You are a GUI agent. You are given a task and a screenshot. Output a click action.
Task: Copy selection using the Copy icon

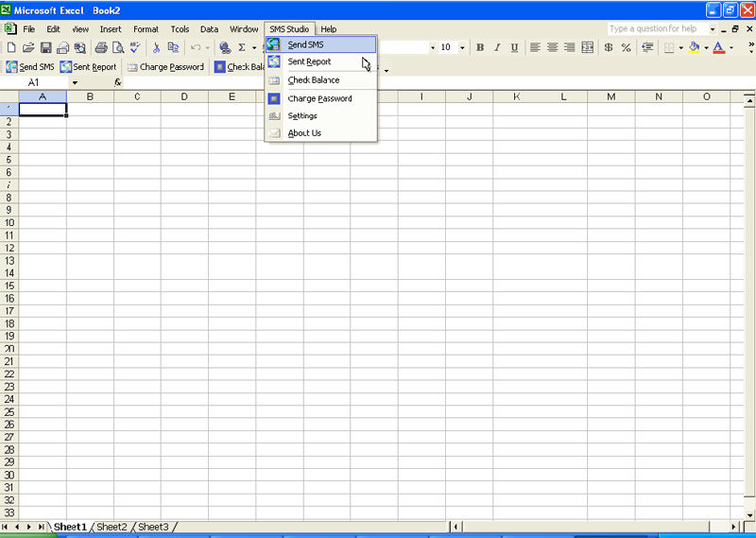tap(173, 47)
